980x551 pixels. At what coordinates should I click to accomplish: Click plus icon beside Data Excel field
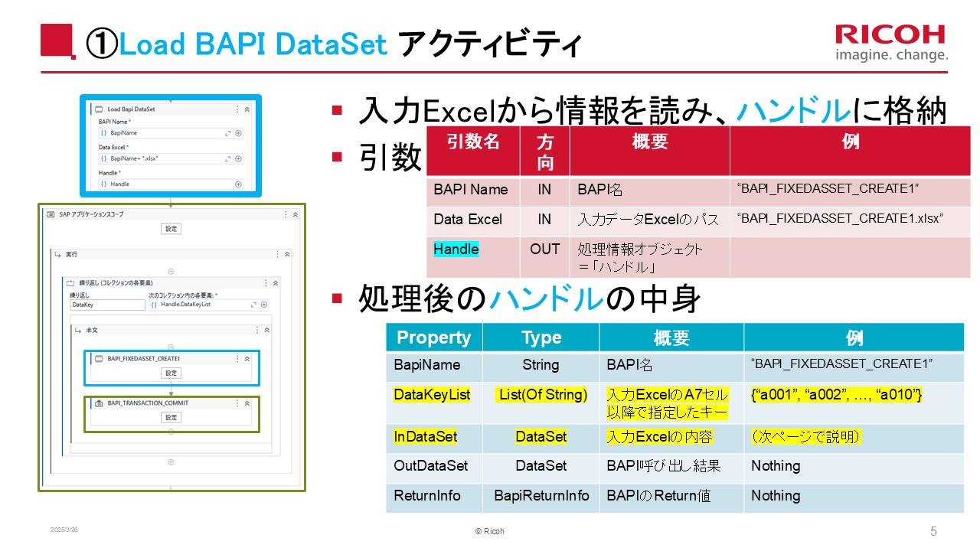[238, 158]
